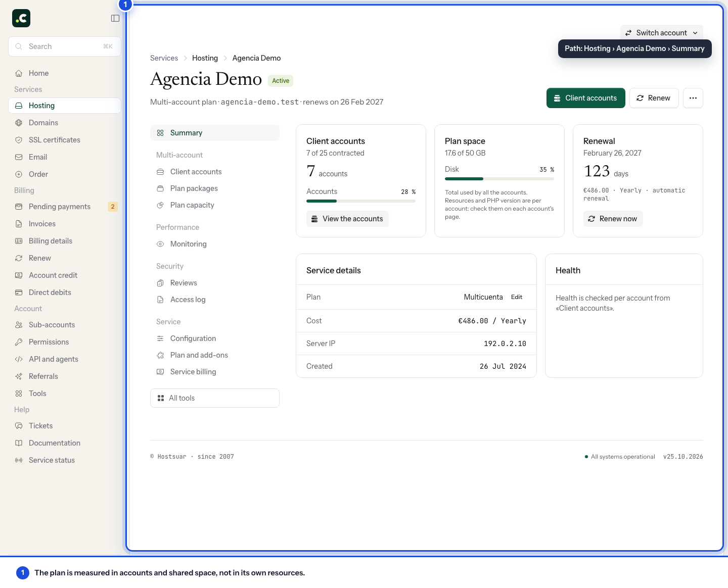This screenshot has height=588, width=728.
Task: Open Service status entry
Action: (x=65, y=460)
